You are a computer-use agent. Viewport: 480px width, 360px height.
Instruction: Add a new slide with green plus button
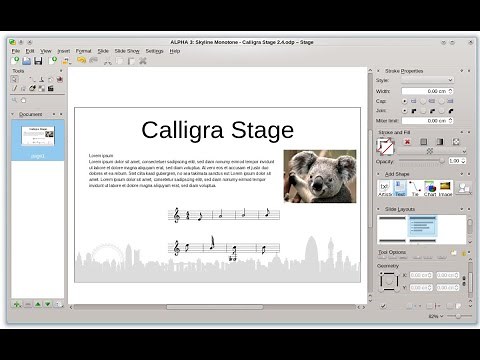tap(17, 304)
